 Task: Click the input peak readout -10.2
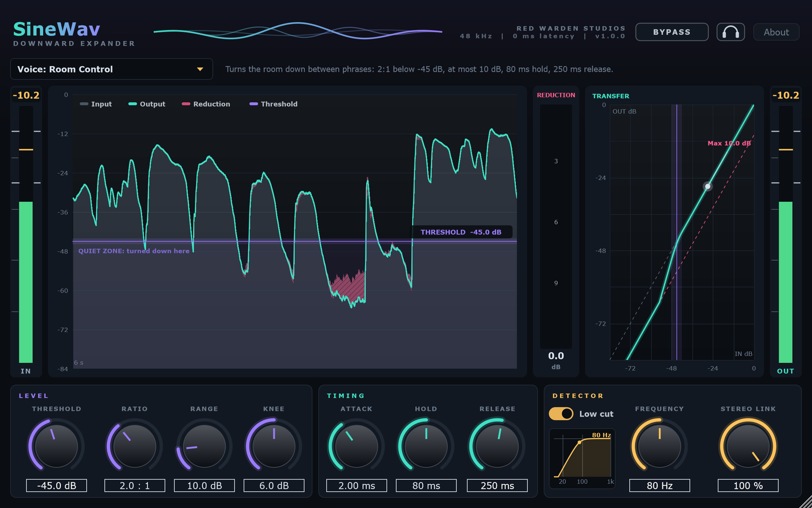coord(26,95)
